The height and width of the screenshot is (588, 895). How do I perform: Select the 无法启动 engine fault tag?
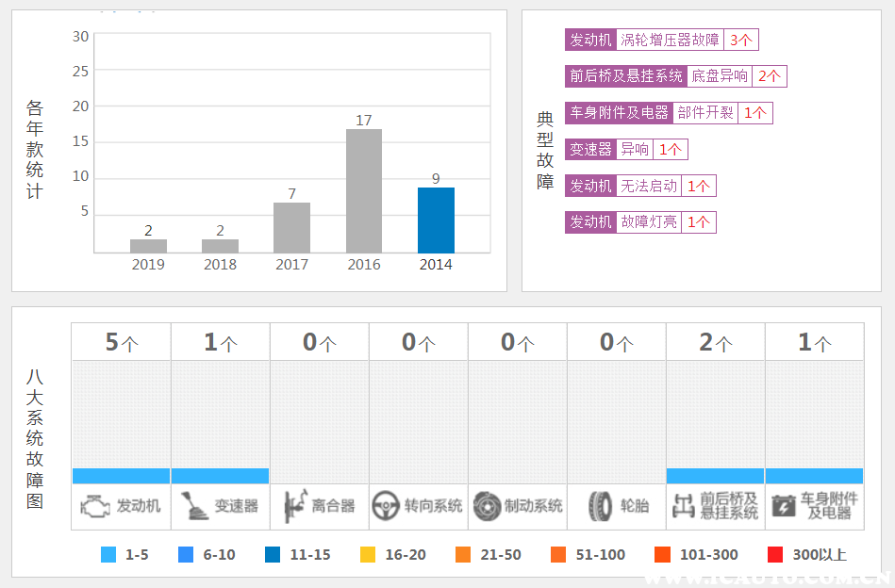pos(649,186)
